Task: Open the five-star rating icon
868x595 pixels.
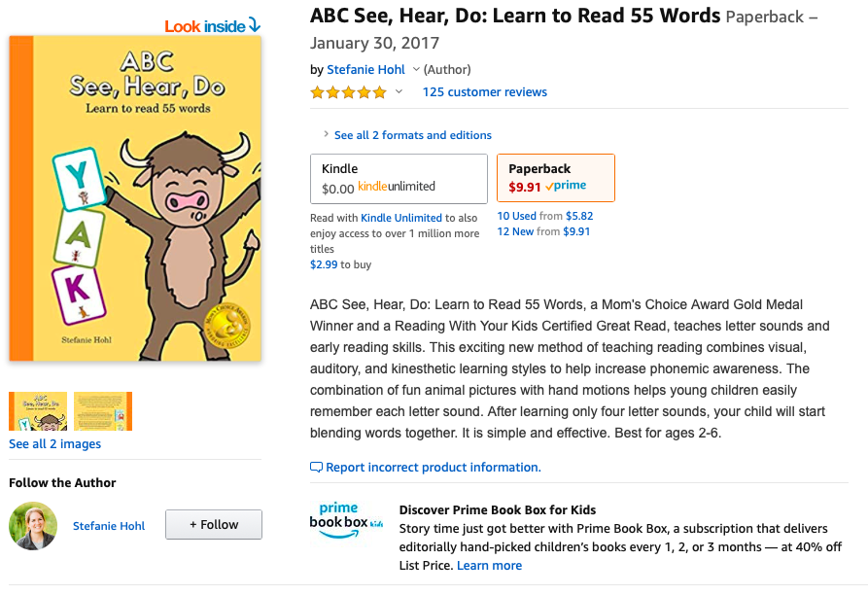Action: [x=348, y=92]
